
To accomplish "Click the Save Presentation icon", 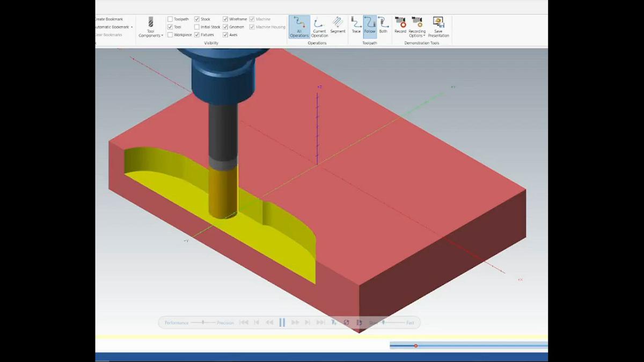I will [438, 26].
